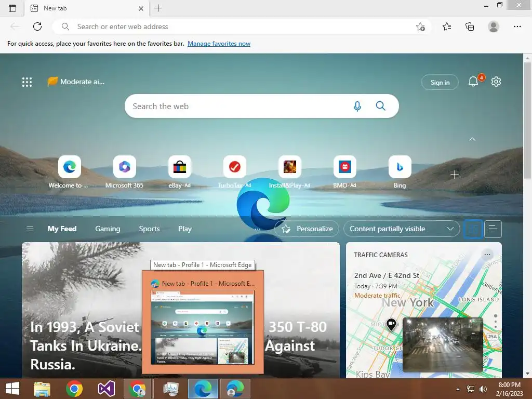Open the Windows Start menu
Image resolution: width=532 pixels, height=399 pixels.
pyautogui.click(x=12, y=389)
